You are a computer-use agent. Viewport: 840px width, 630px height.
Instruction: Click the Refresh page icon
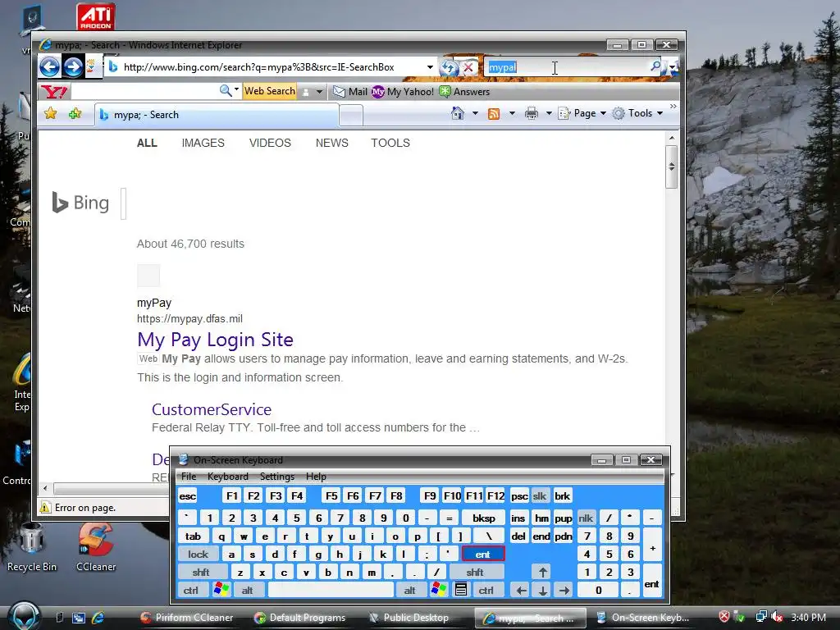coord(449,67)
